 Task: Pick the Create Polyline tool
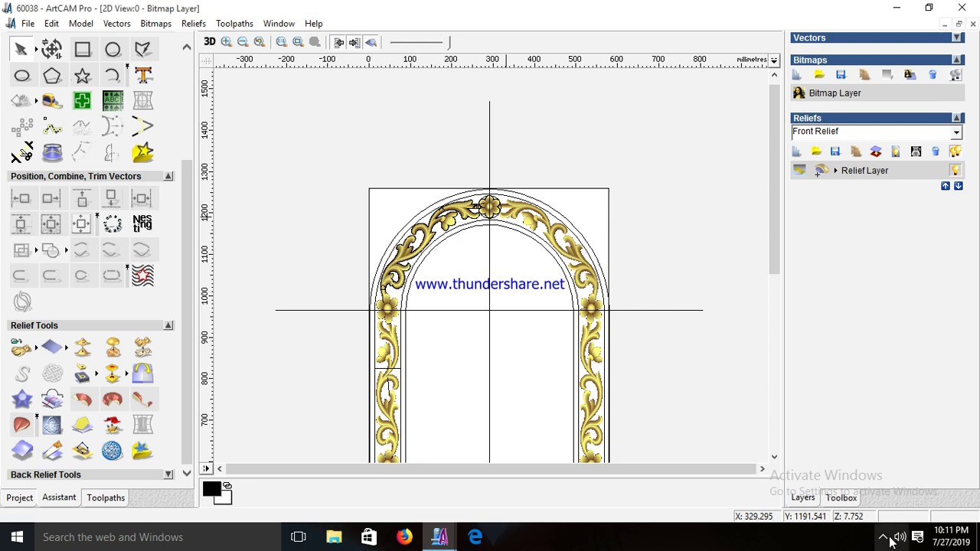click(143, 50)
